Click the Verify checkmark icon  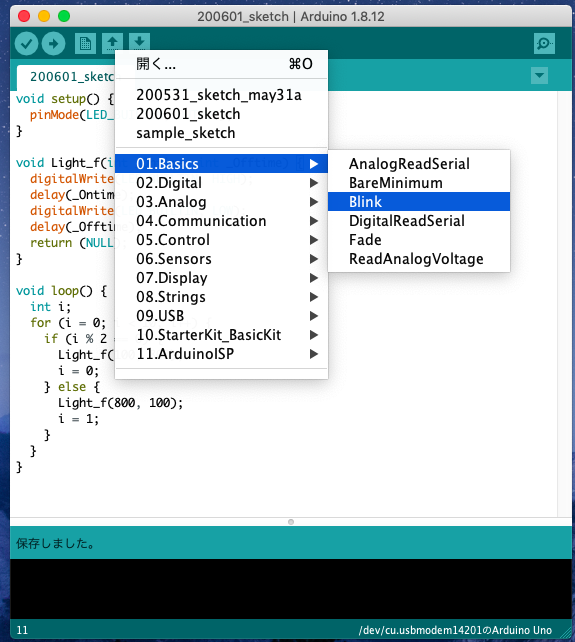(27, 43)
